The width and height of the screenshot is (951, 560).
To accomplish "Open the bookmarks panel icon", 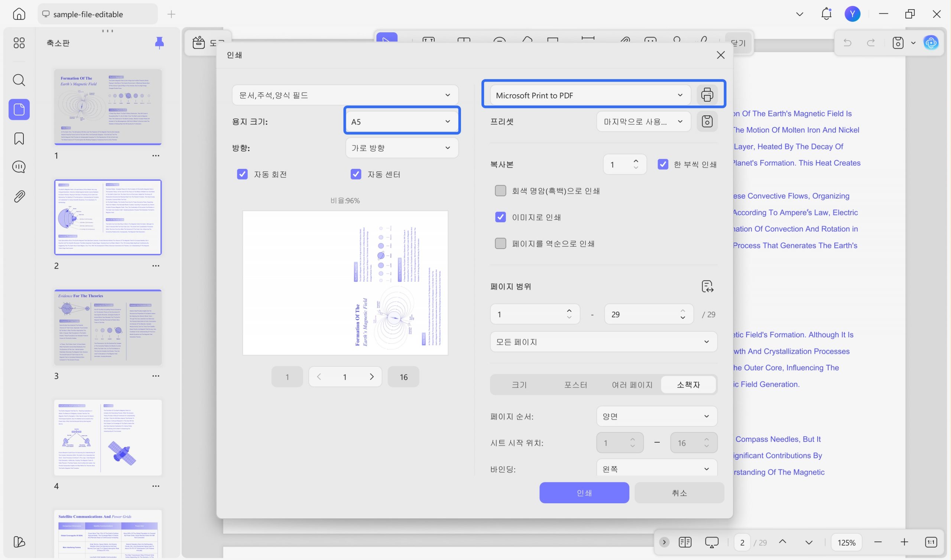I will [19, 138].
